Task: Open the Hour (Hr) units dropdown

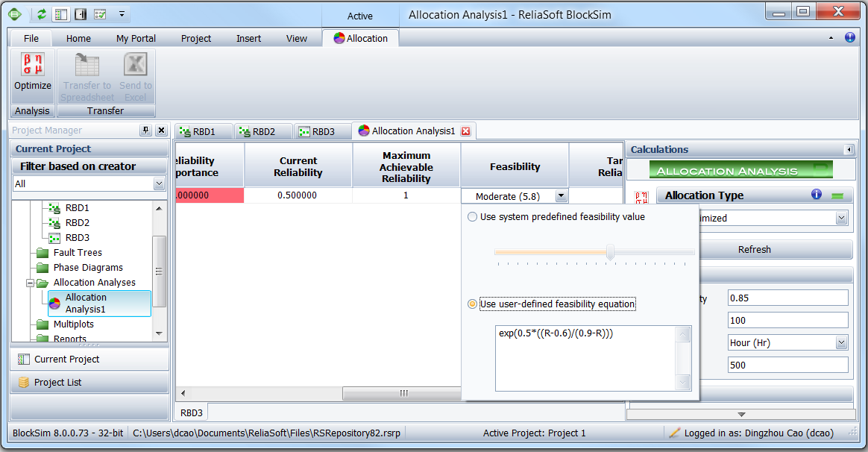Action: 841,343
